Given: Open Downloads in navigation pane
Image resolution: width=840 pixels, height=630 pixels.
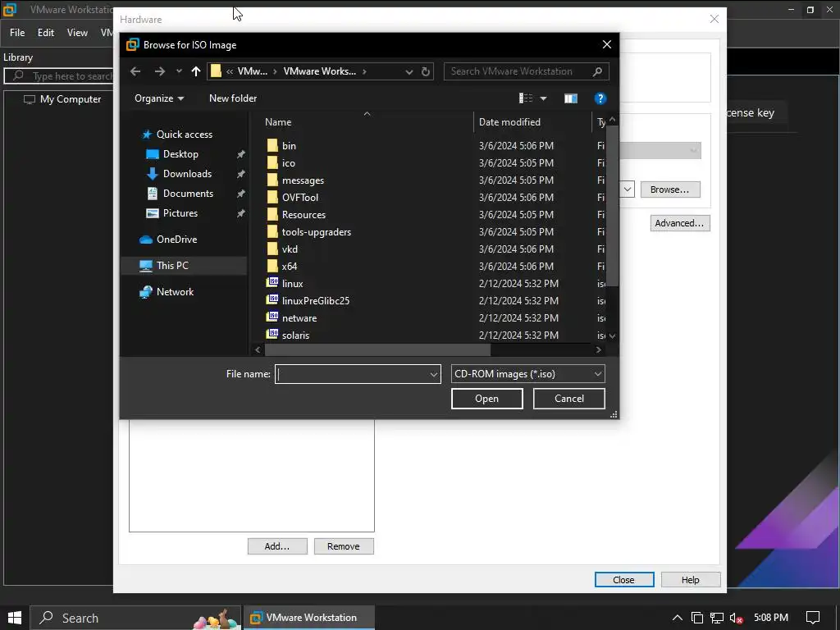Looking at the screenshot, I should click(x=187, y=174).
